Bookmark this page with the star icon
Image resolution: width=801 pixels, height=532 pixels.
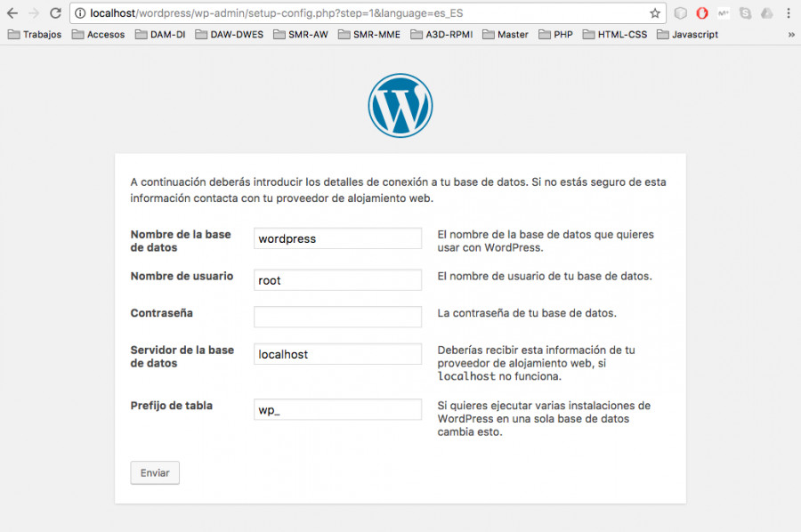[655, 13]
